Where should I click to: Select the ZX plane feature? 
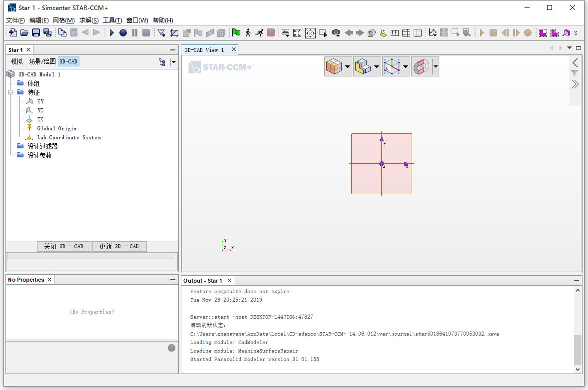click(40, 119)
